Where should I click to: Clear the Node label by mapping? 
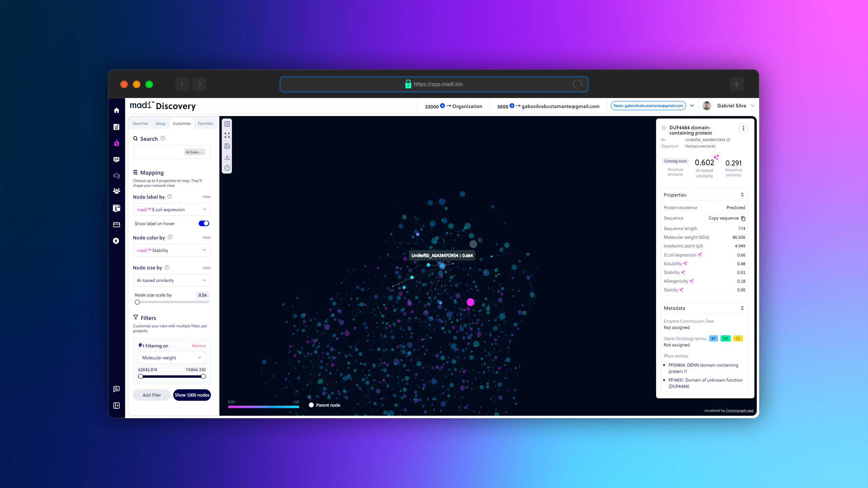coord(207,197)
